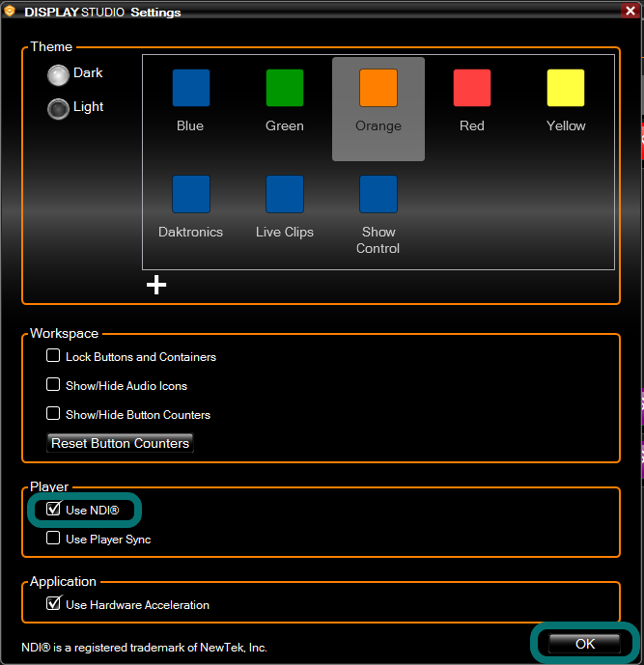Enable Lock Buttons and Containers
The height and width of the screenshot is (665, 644).
point(54,356)
